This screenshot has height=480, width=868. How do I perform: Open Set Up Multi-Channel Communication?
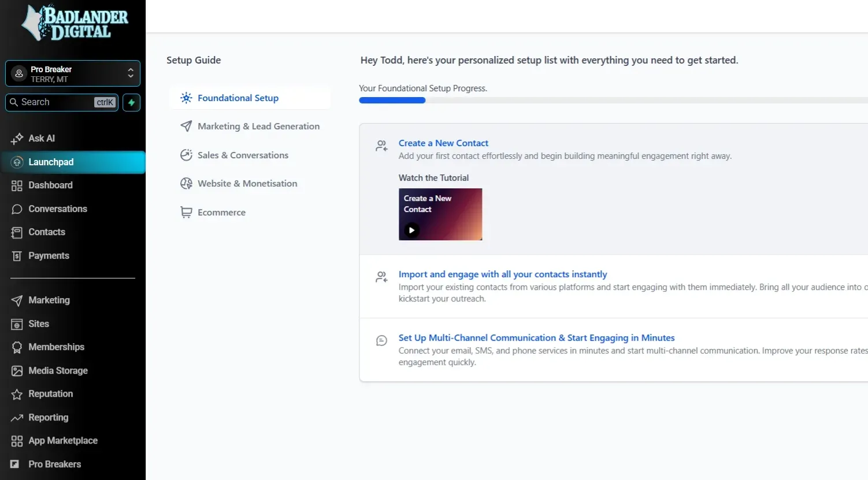pos(536,337)
